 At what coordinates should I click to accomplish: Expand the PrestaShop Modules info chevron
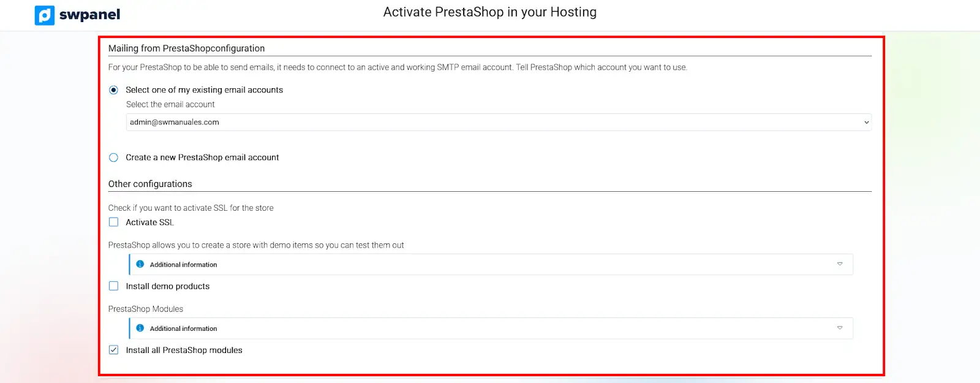840,328
